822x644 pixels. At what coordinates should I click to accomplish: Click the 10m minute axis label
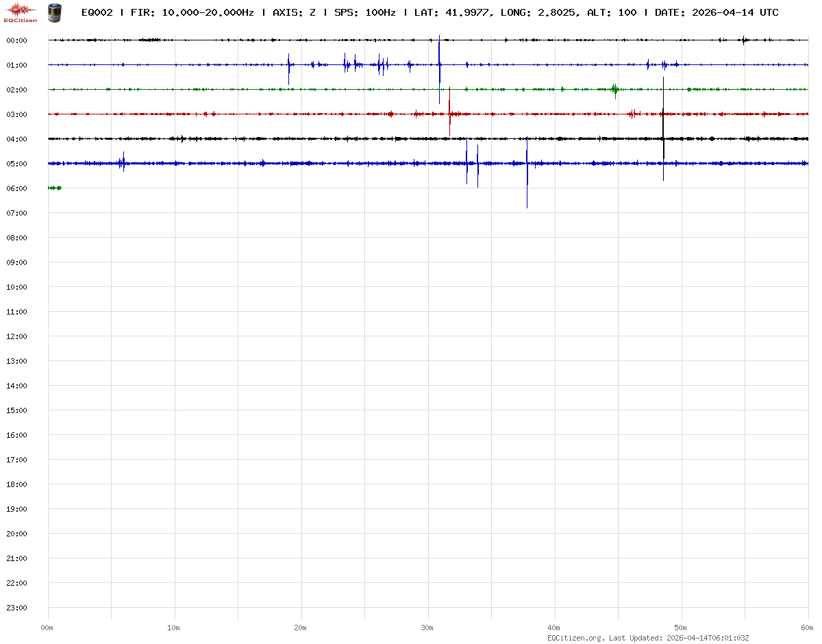tap(174, 628)
